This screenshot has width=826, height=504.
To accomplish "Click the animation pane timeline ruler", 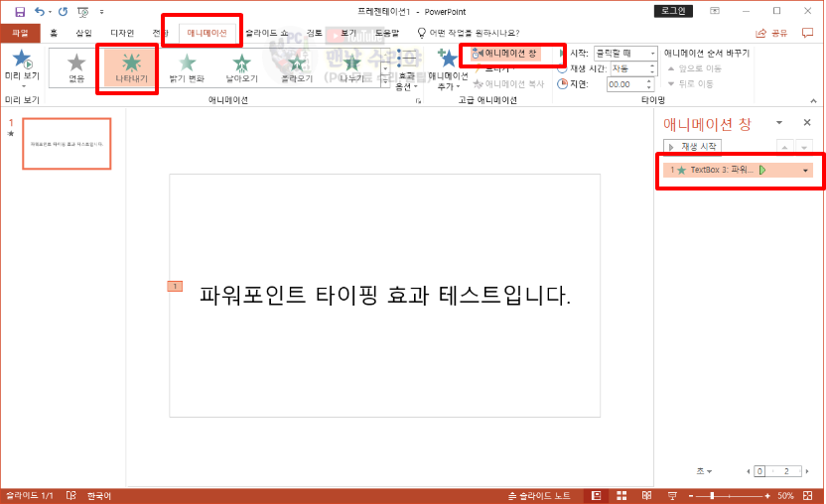I will click(x=777, y=471).
